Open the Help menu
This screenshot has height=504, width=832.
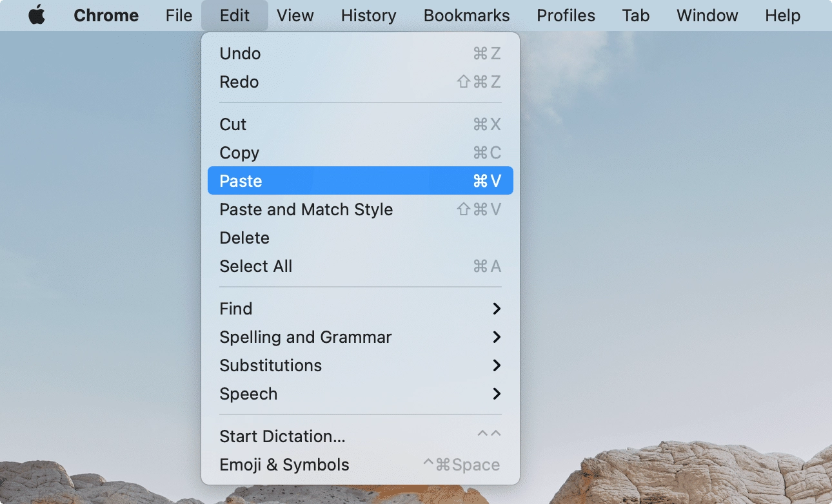(x=782, y=15)
